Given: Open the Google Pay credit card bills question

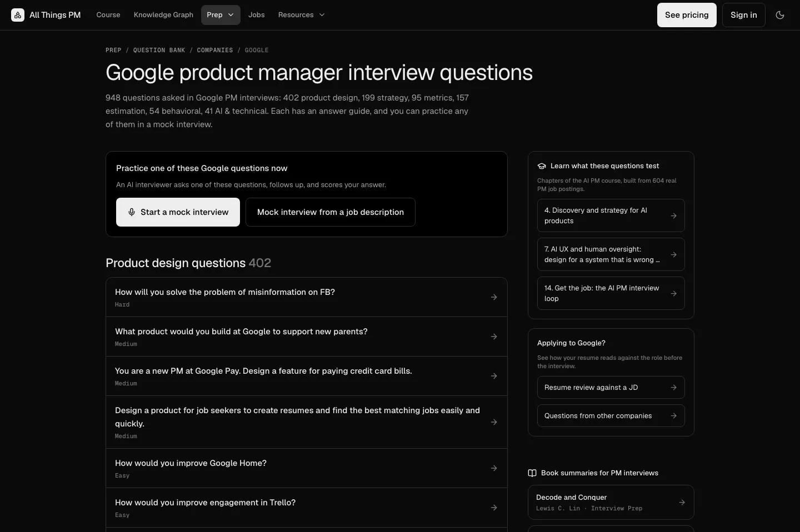Looking at the screenshot, I should [307, 376].
